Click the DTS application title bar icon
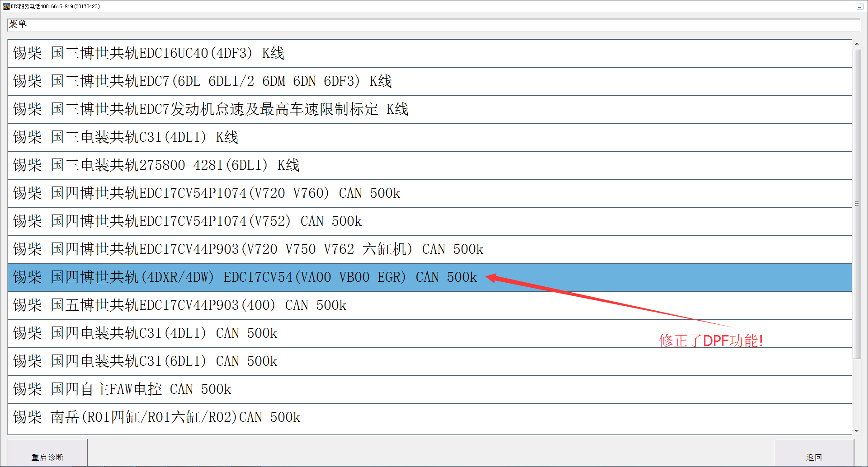Image resolution: width=868 pixels, height=467 pixels. click(6, 6)
